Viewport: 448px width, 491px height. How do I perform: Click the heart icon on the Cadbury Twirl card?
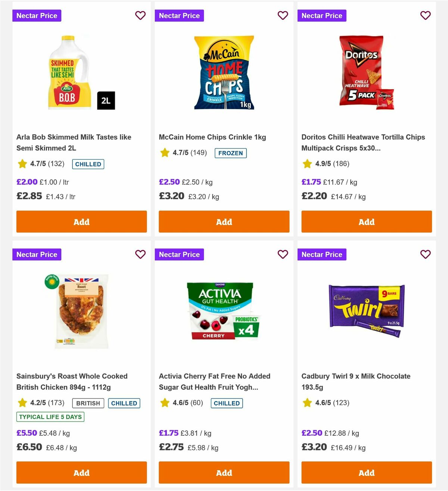(x=425, y=254)
